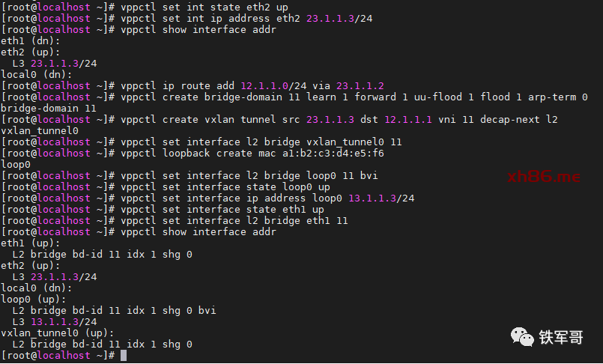This screenshot has height=364, width=603.
Task: Click the xh86.me watermark link
Action: point(543,177)
